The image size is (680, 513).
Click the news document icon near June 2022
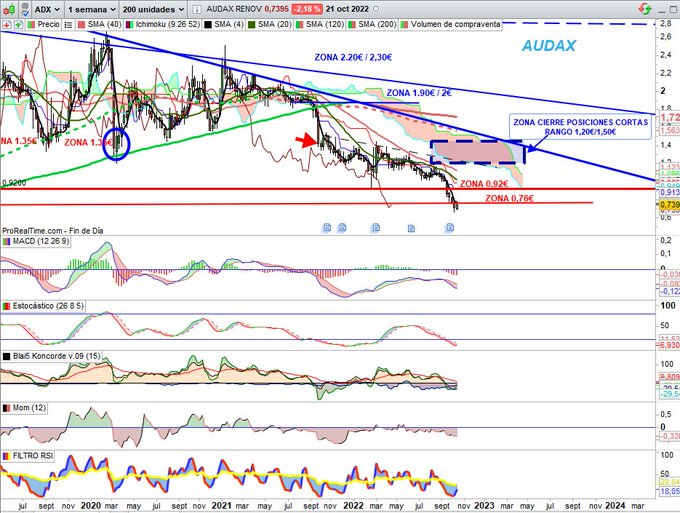point(411,228)
